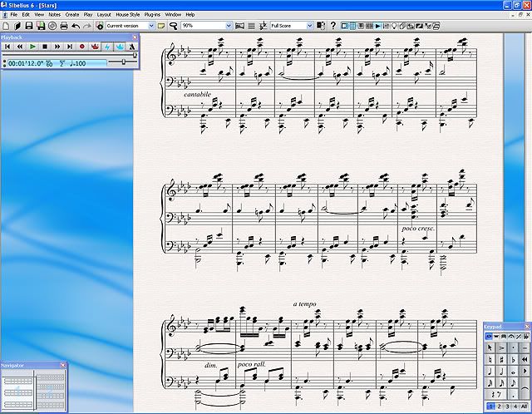Select All voices on Keypad
Viewport: 532px width, 414px height.
525,407
